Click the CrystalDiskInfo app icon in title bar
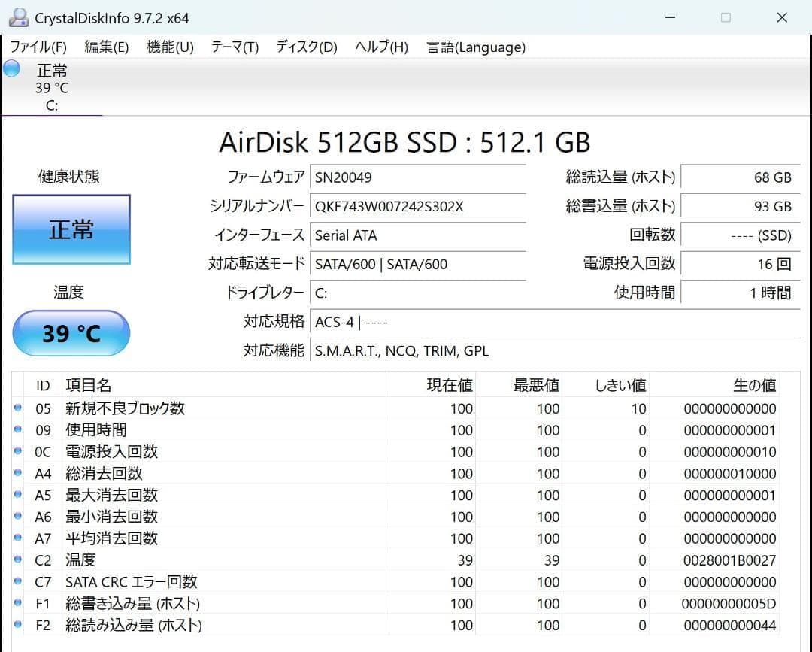 click(x=18, y=17)
